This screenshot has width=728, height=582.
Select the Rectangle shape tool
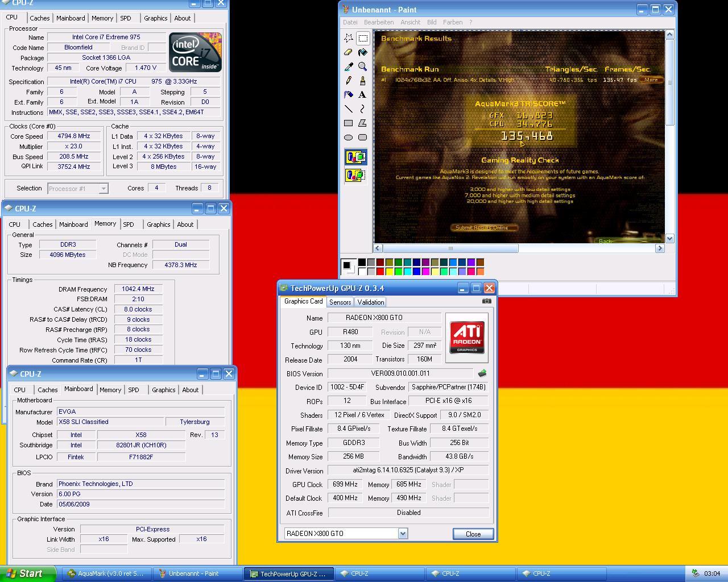pos(349,123)
